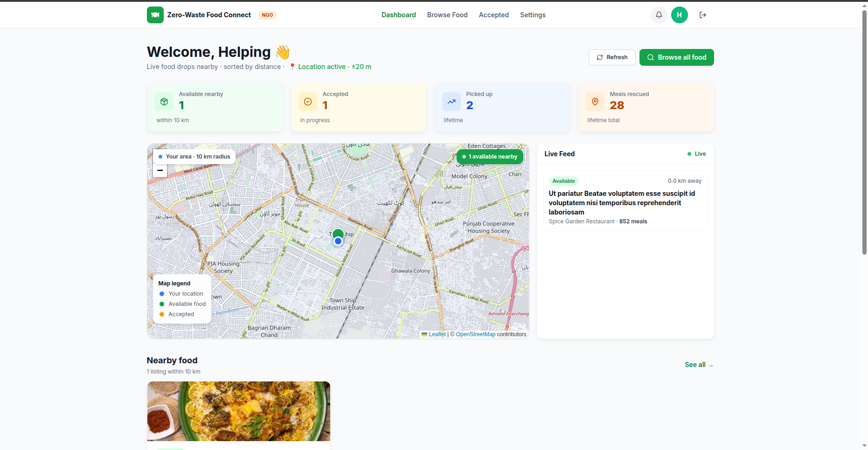Click the 0.0 km away text

(x=684, y=181)
